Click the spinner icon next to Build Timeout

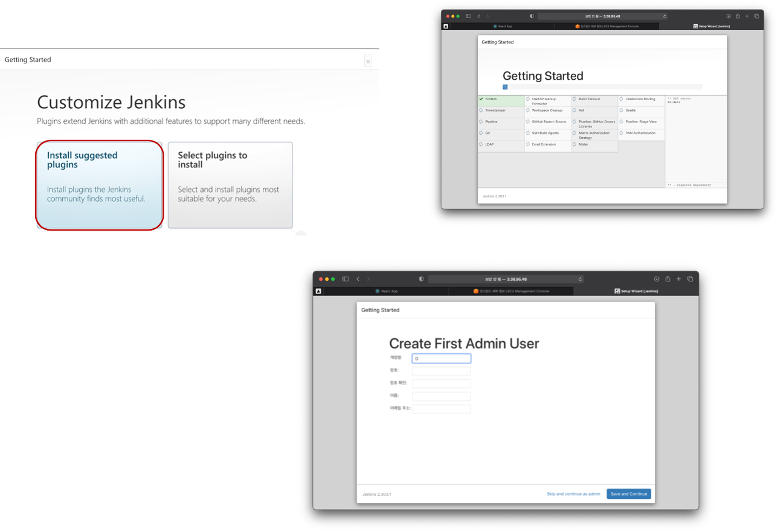pos(574,99)
